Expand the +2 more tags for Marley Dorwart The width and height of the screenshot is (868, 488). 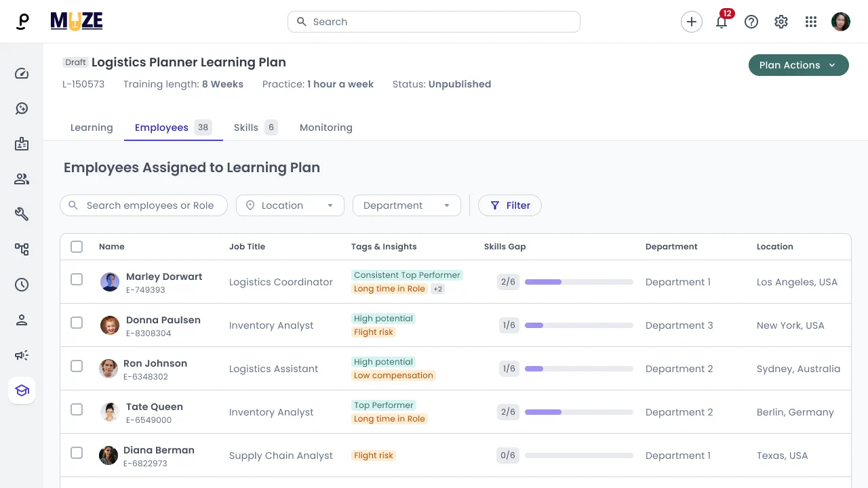(438, 289)
